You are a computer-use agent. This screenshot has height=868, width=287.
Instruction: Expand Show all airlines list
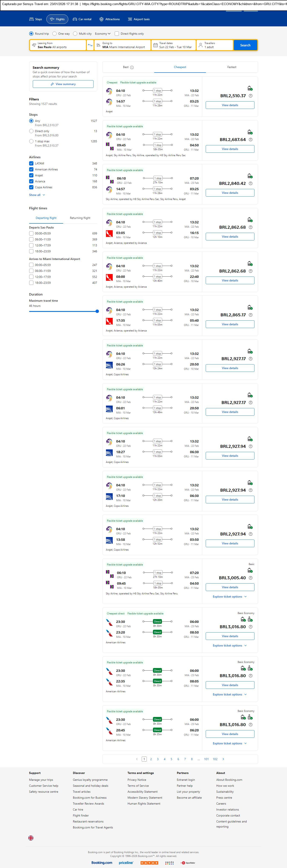[x=37, y=195]
